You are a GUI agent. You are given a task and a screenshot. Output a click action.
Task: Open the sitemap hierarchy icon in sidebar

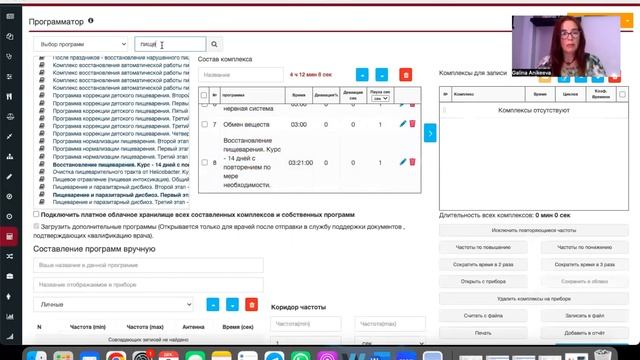click(x=9, y=157)
